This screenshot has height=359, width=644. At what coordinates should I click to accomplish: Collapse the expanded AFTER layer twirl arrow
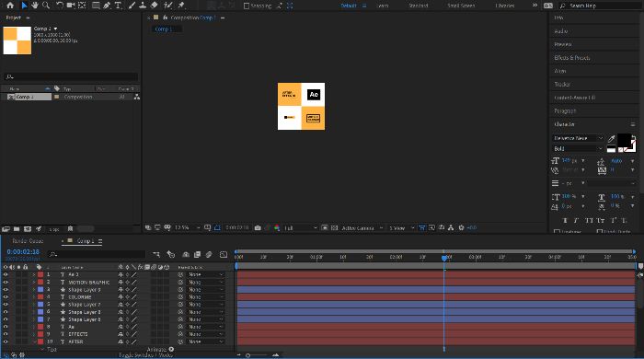click(x=35, y=342)
